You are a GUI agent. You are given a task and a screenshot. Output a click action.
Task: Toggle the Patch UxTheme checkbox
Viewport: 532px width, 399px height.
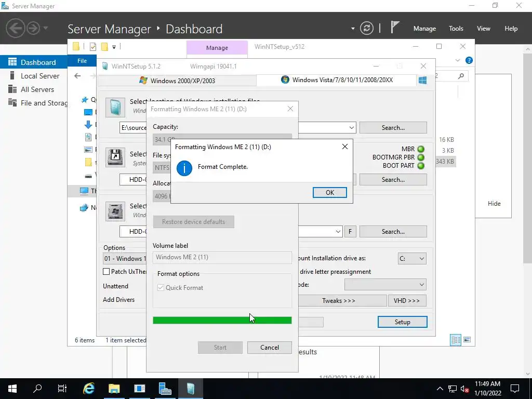[106, 271]
